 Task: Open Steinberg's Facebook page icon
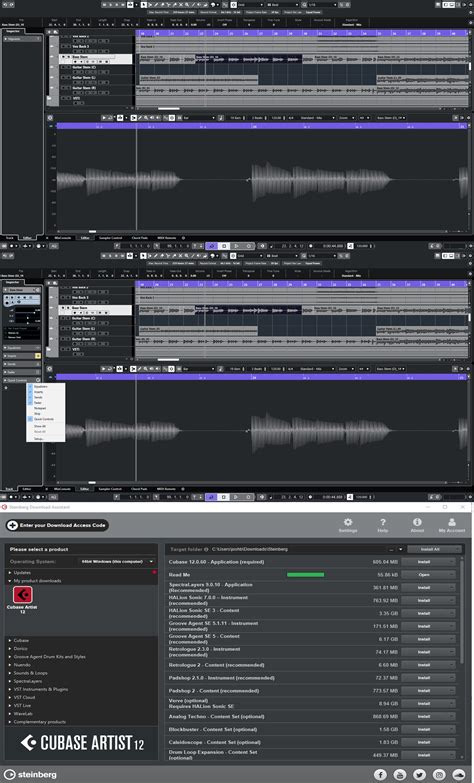pyautogui.click(x=381, y=775)
